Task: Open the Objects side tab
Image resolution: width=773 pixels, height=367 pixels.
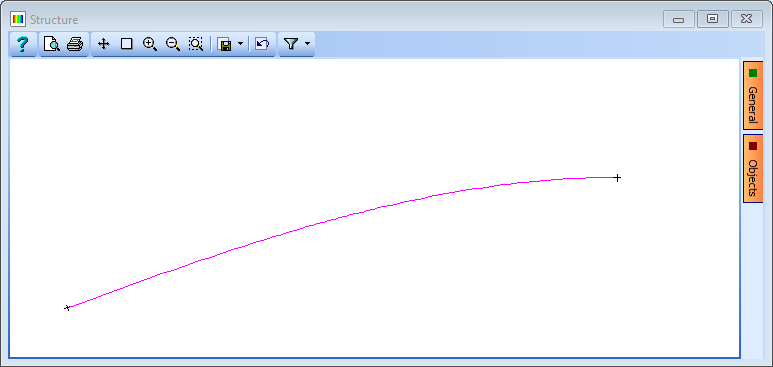Action: 752,168
